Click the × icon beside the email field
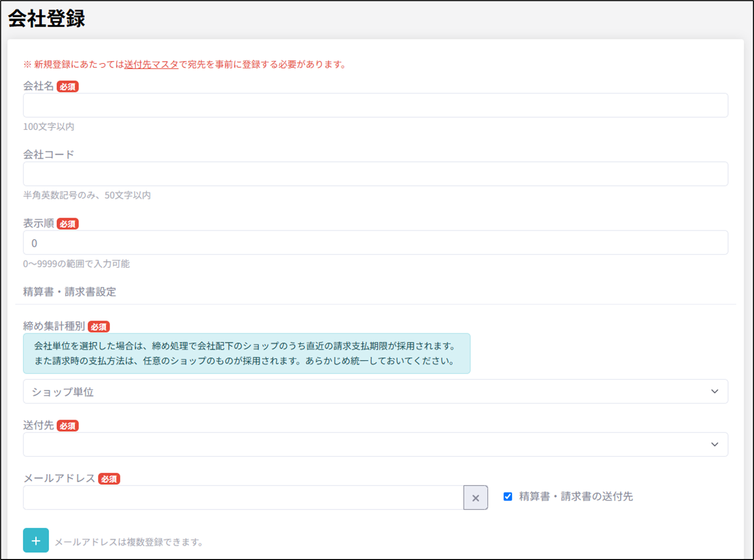The height and width of the screenshot is (560, 754). tap(475, 498)
